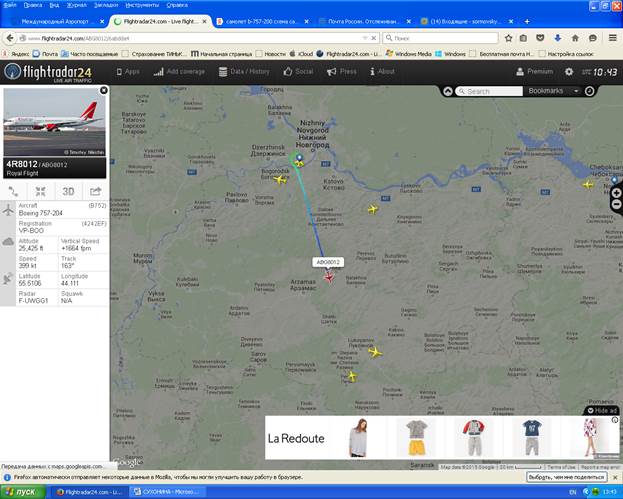Open the About menu
The image size is (623, 499).
point(382,72)
